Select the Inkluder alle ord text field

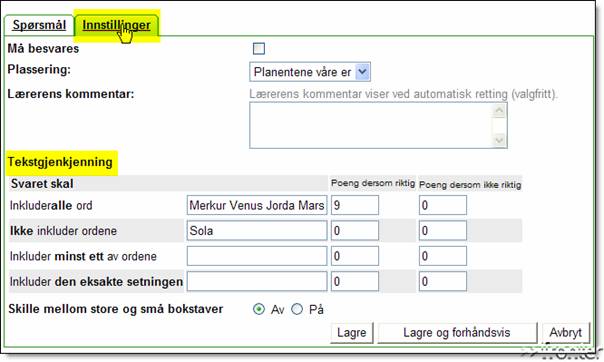pyautogui.click(x=257, y=205)
